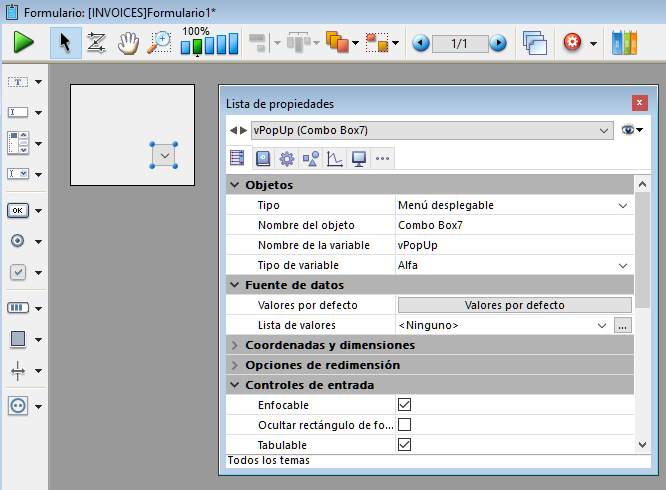Screen dimensions: 666x490
Task: Click the Valores por defecto button
Action: point(514,305)
